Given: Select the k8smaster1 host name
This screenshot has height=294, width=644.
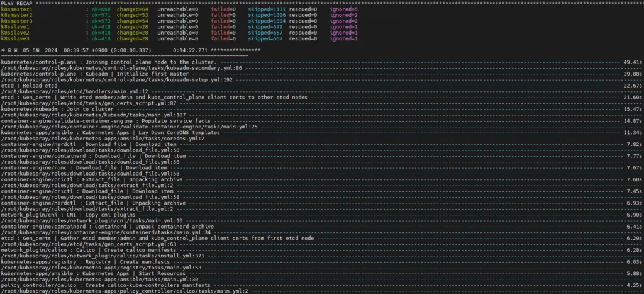Looking at the screenshot, I should point(17,9).
